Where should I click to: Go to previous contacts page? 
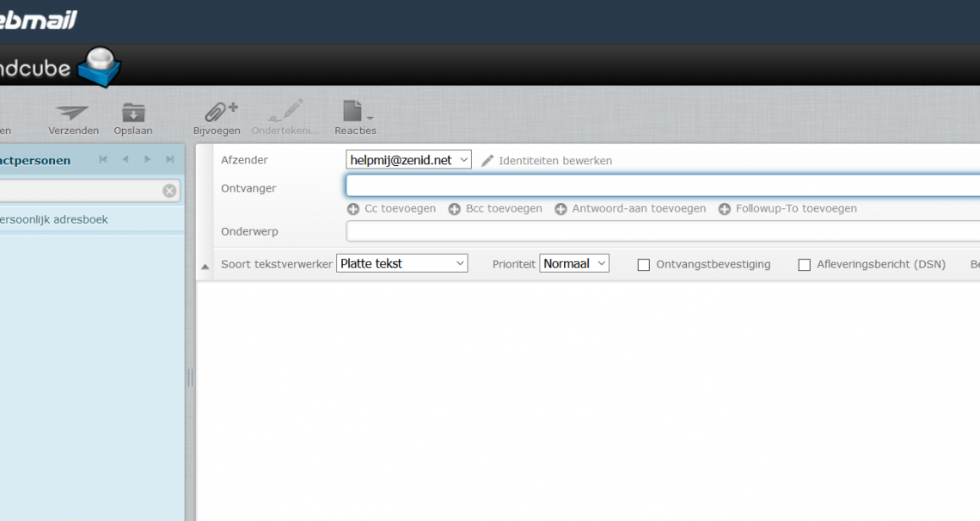(x=126, y=159)
